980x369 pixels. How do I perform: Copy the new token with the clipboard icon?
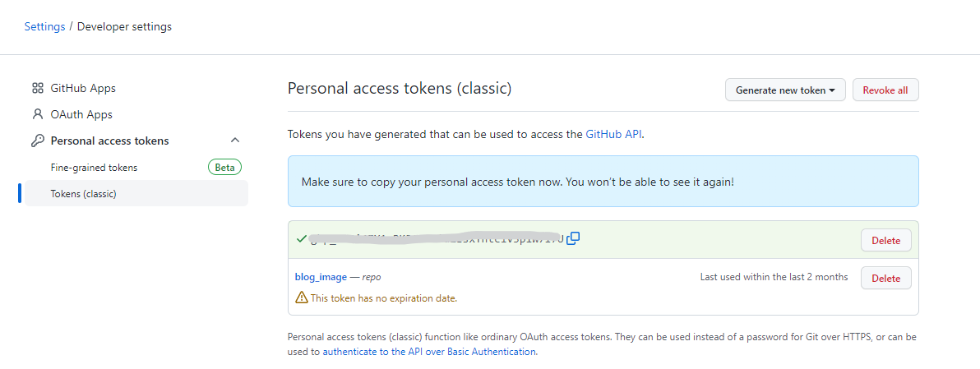tap(573, 238)
